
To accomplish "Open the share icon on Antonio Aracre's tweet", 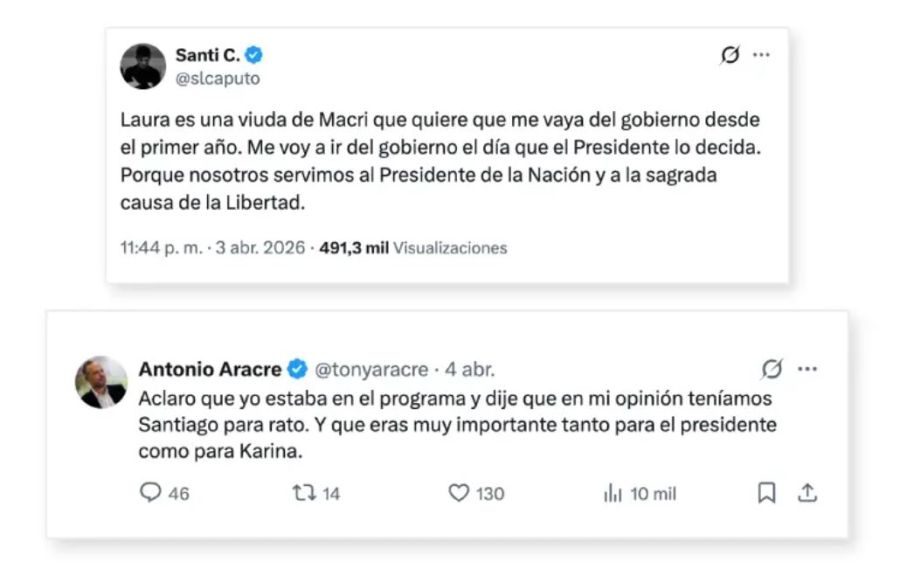I will pyautogui.click(x=805, y=493).
